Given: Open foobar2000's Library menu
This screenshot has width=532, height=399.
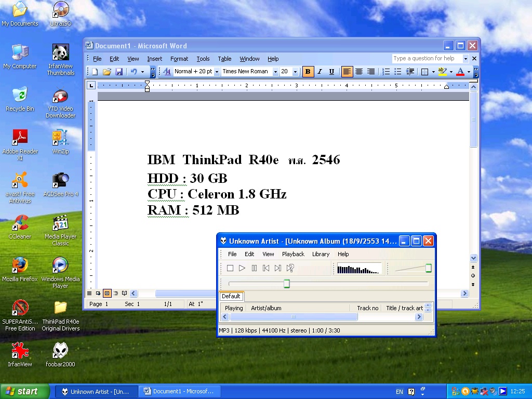Looking at the screenshot, I should [321, 254].
